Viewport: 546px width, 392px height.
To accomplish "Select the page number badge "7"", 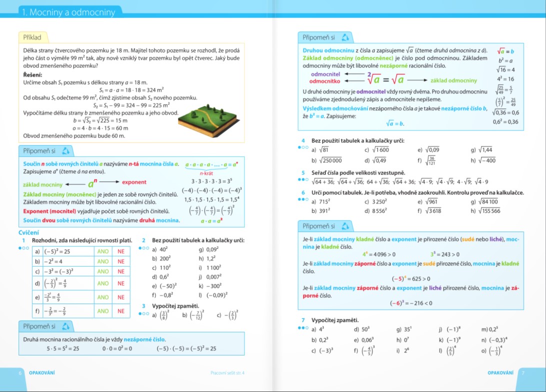I will coord(523,372).
